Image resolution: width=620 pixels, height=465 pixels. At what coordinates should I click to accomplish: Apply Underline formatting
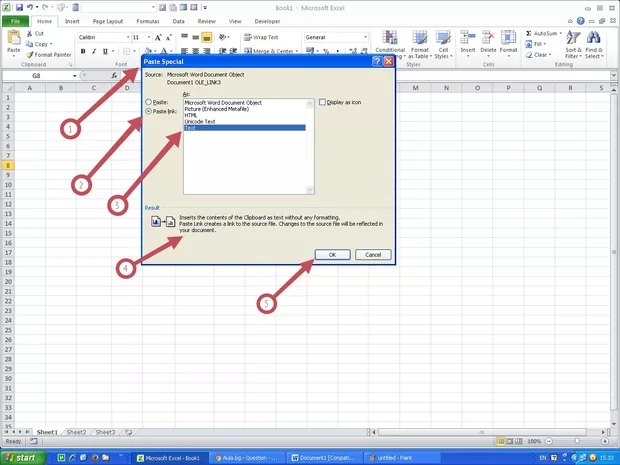pos(105,51)
